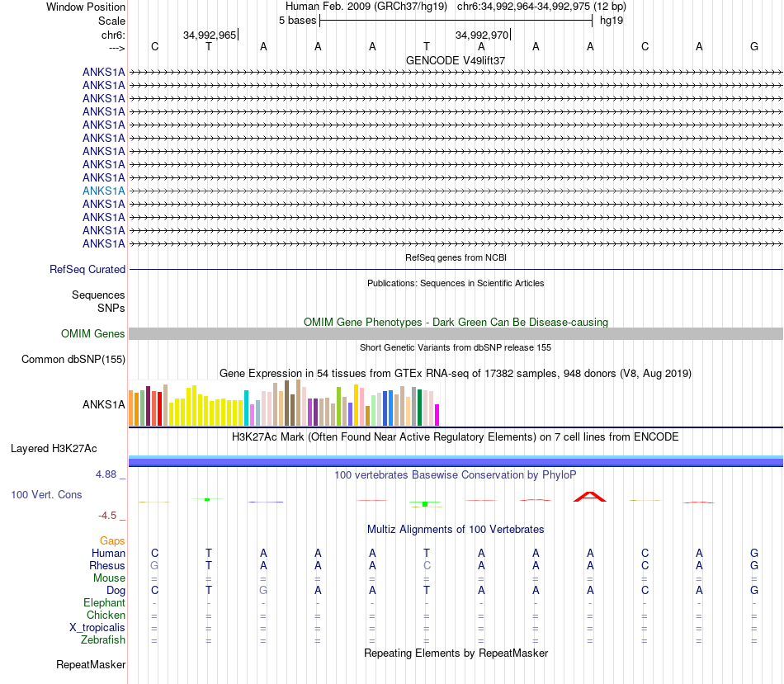Click the final G base in top sequence row
Viewport: 784px width, 684px height.
click(754, 46)
